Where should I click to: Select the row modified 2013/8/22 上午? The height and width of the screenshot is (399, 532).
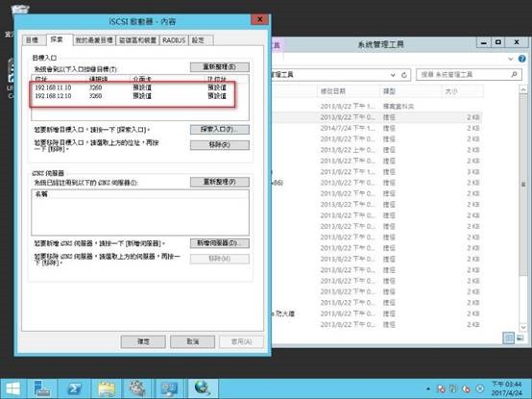(x=376, y=150)
